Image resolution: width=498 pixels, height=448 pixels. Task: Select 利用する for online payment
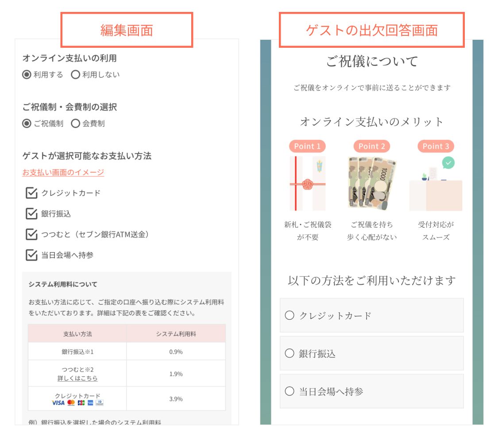[x=27, y=75]
